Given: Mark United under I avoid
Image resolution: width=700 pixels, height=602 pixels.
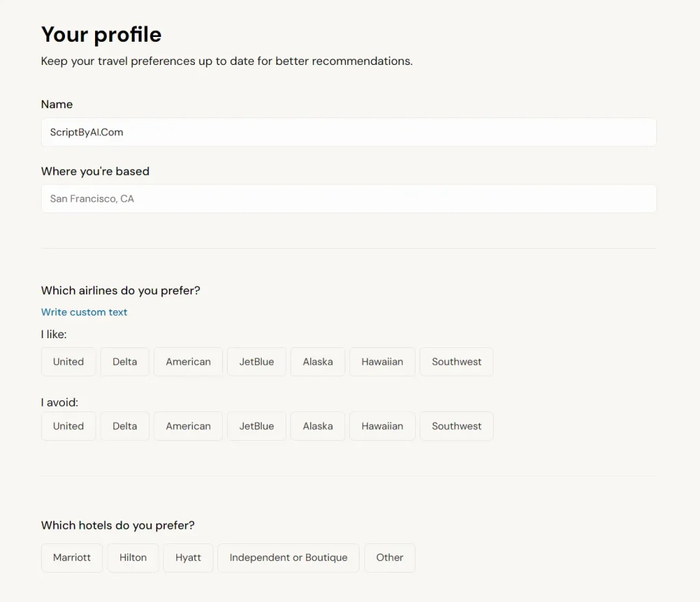Looking at the screenshot, I should pos(68,426).
